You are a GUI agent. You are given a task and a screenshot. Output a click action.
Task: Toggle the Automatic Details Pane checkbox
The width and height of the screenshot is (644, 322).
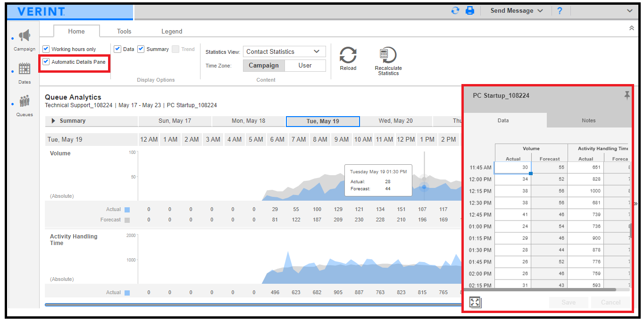[x=46, y=62]
